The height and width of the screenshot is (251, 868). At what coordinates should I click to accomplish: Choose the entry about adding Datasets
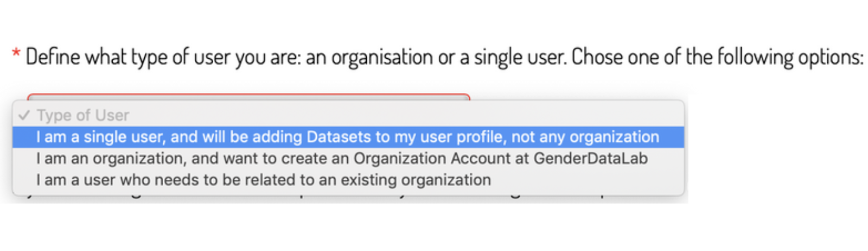347,137
